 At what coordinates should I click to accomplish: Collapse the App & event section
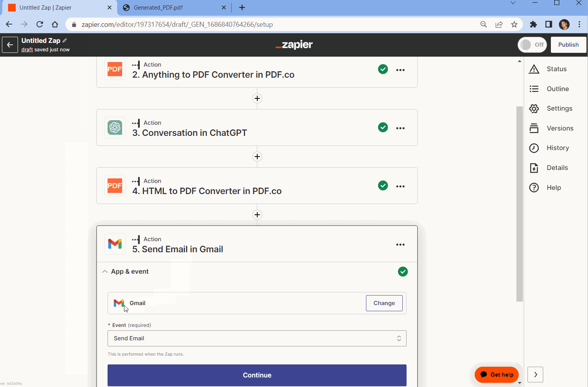pyautogui.click(x=105, y=271)
